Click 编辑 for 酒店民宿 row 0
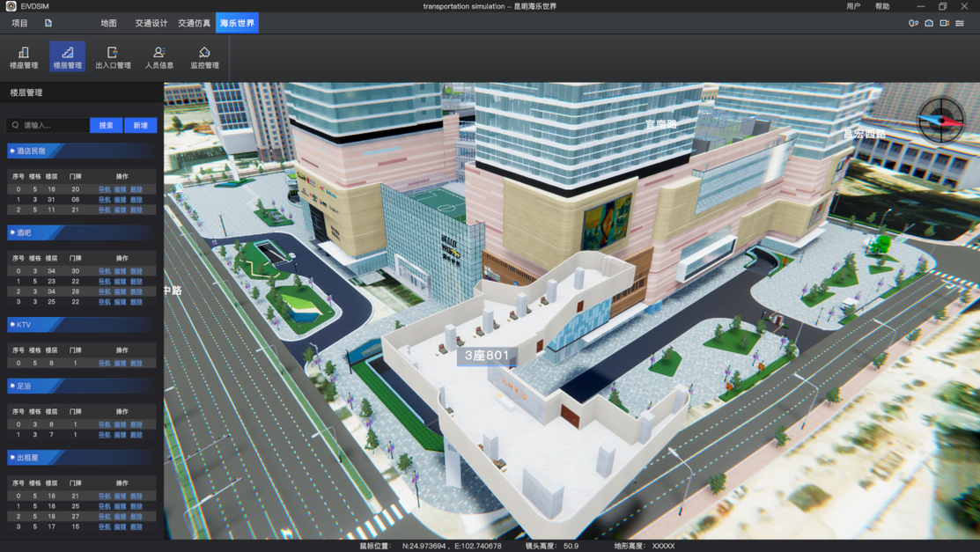Screen dimensions: 980x552 [120, 189]
